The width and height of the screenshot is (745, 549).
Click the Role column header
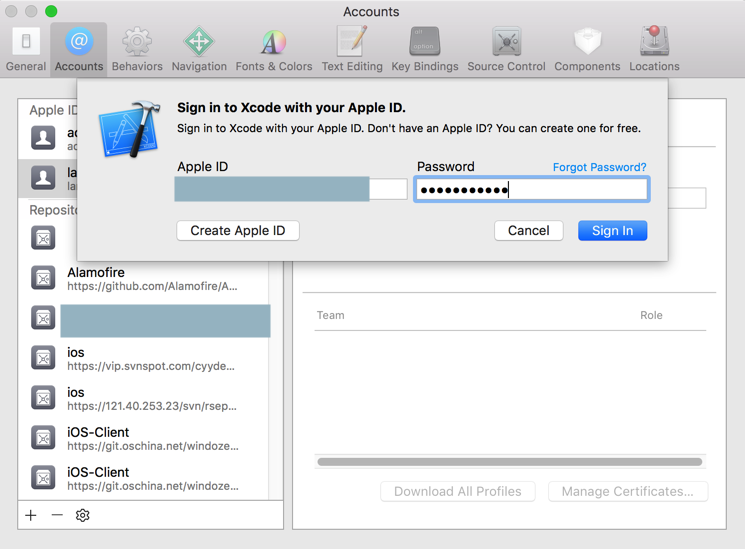(x=651, y=315)
